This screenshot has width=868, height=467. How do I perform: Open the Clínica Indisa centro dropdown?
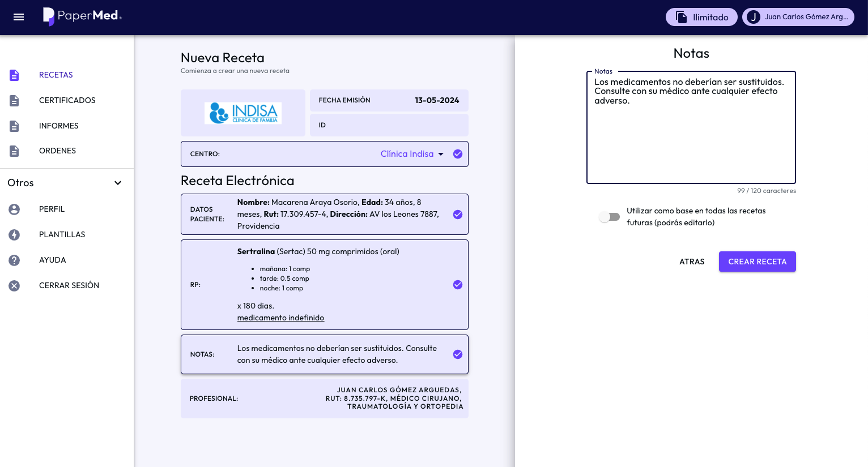412,154
